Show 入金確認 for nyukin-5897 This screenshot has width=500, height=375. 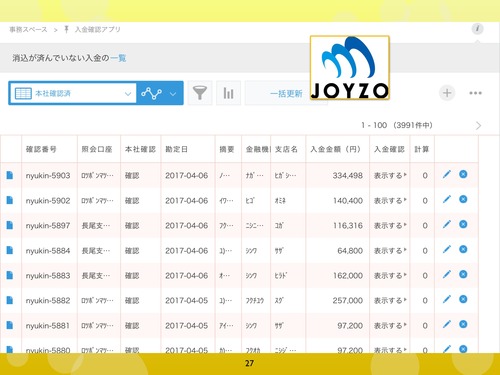[390, 225]
